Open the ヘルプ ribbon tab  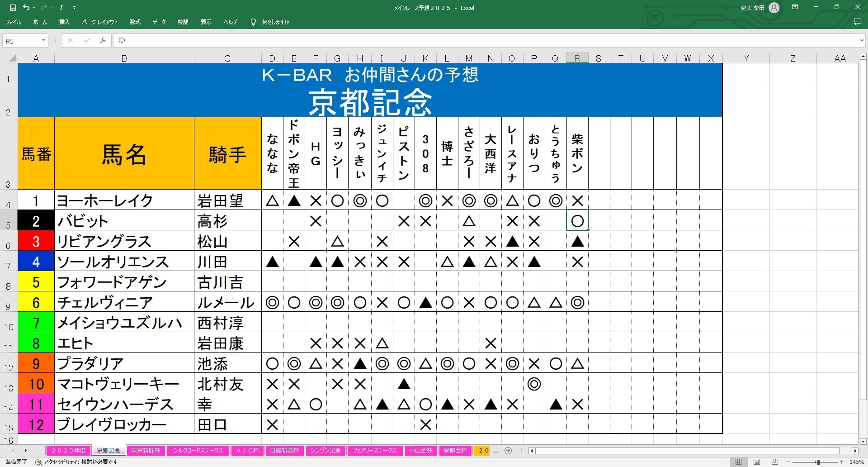point(230,22)
